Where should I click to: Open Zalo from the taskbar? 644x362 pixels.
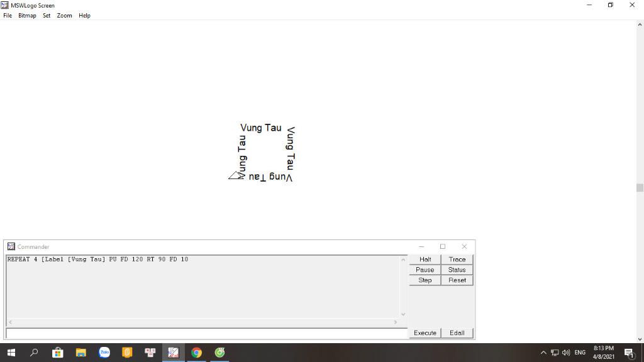click(x=104, y=353)
